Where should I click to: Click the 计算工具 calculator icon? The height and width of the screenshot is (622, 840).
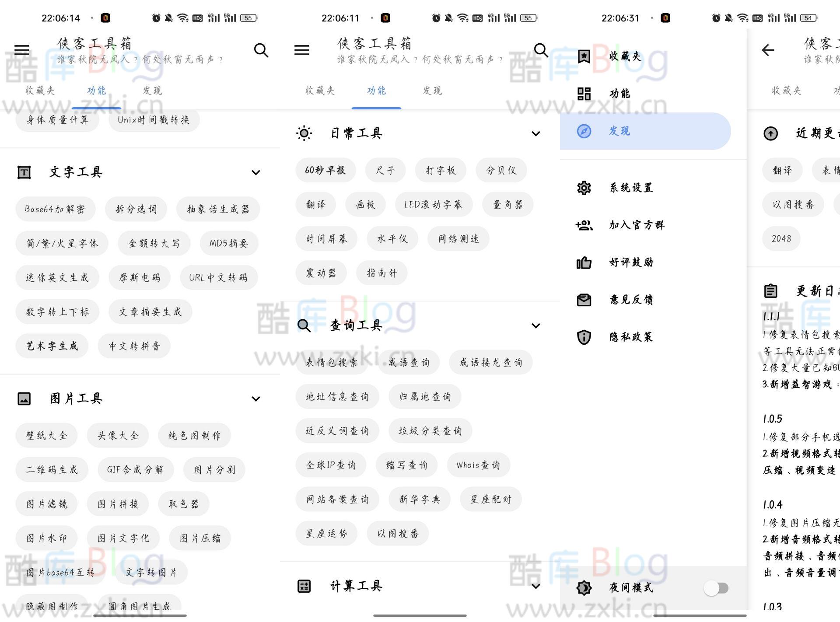tap(305, 586)
